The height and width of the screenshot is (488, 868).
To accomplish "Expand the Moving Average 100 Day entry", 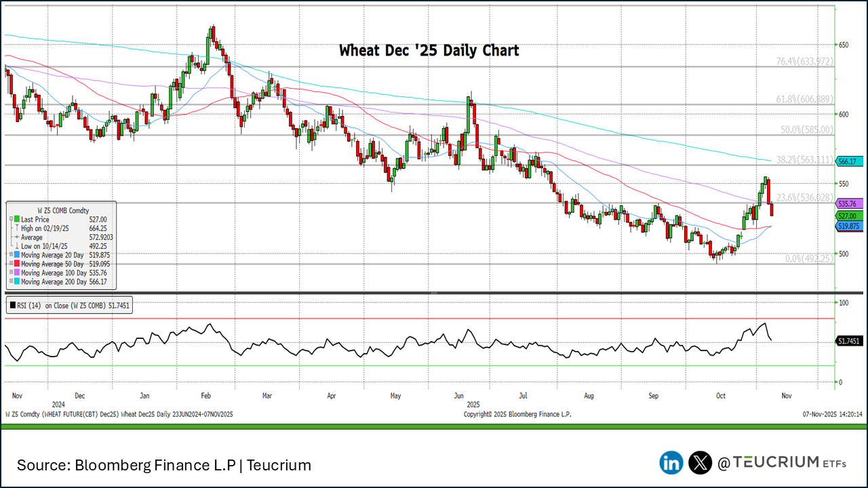I will point(9,272).
